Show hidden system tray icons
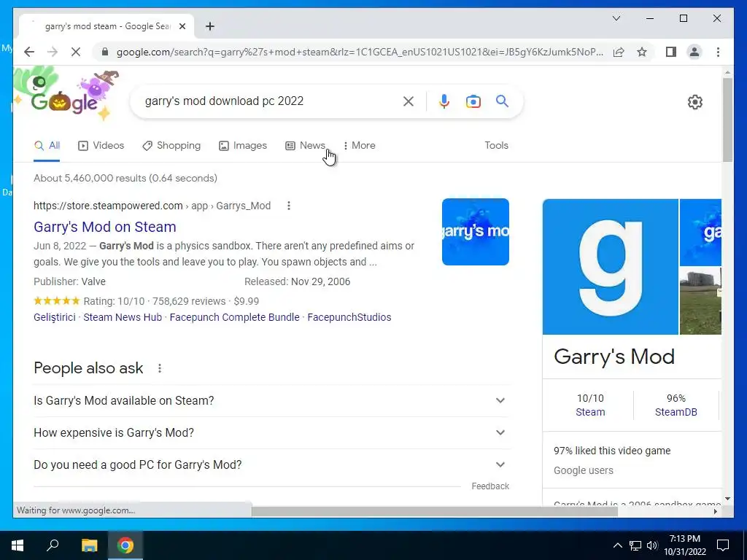Screen dimensions: 747x560 [617, 545]
